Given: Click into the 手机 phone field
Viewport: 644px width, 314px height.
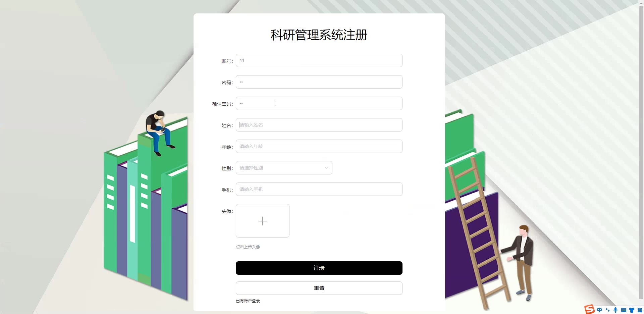Looking at the screenshot, I should click(x=319, y=189).
